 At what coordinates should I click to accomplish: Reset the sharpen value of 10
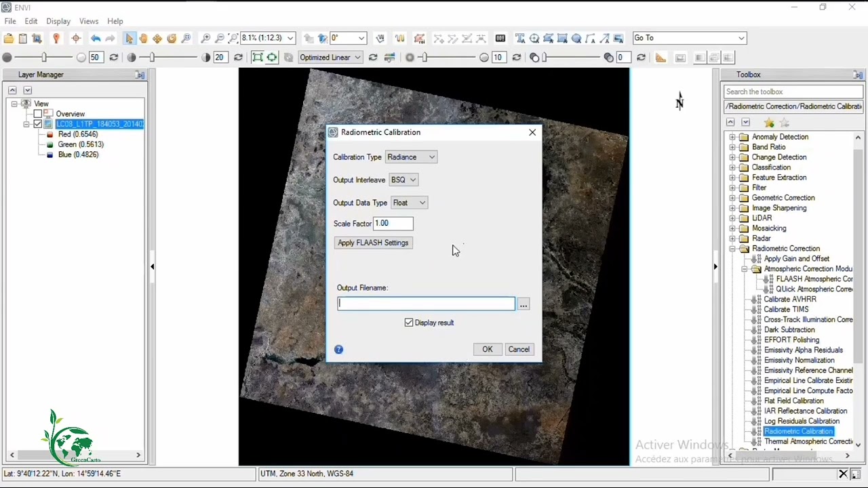point(517,58)
